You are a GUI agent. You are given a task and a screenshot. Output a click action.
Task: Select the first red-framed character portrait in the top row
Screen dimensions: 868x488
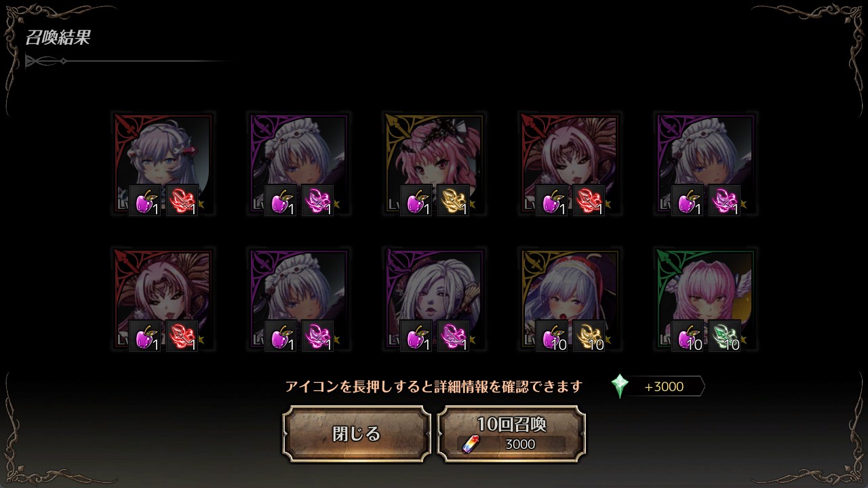tap(163, 164)
